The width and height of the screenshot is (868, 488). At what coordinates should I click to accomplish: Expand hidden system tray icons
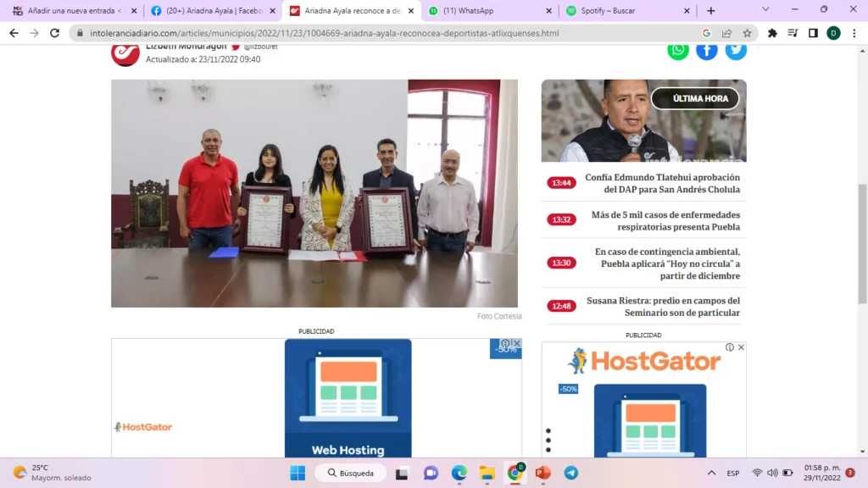711,473
